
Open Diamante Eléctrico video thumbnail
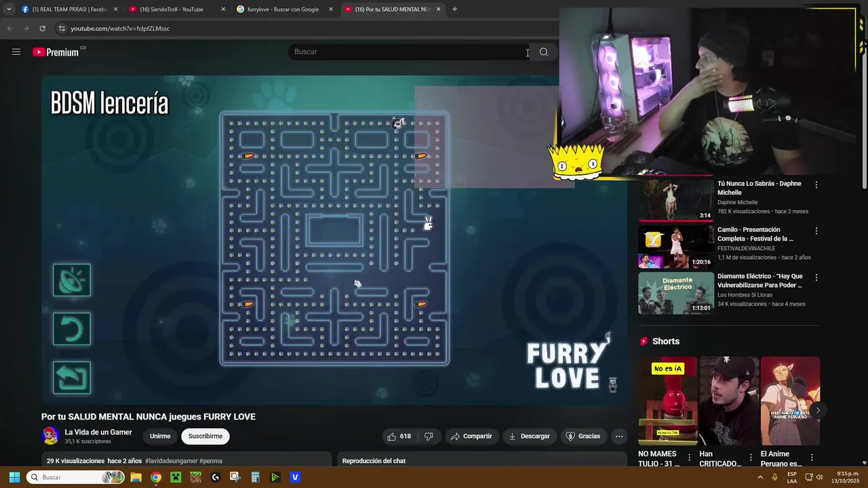(676, 293)
